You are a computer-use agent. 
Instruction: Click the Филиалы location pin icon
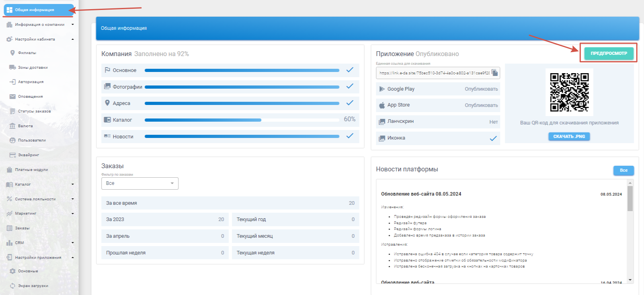point(12,53)
